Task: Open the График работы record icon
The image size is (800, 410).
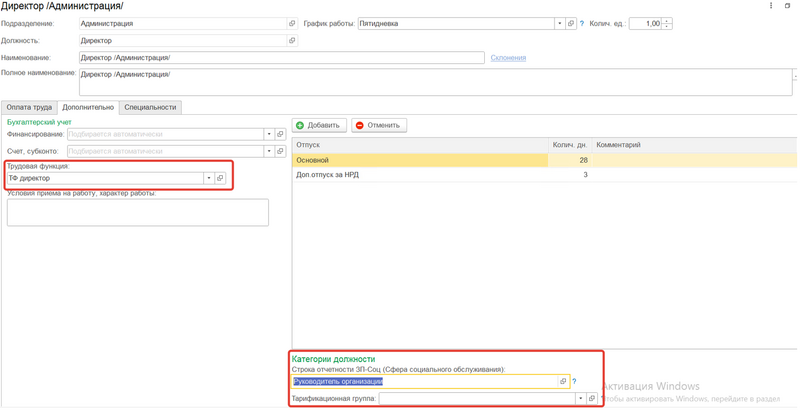Action: tap(571, 24)
